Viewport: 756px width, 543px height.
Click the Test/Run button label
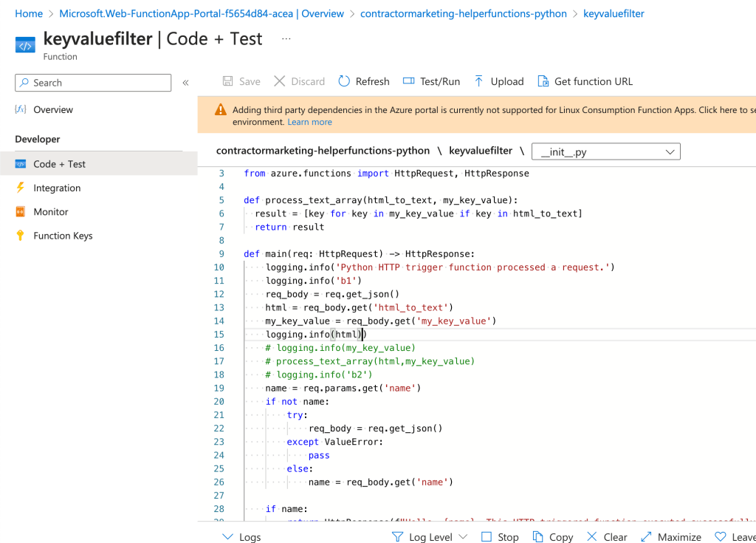click(440, 81)
